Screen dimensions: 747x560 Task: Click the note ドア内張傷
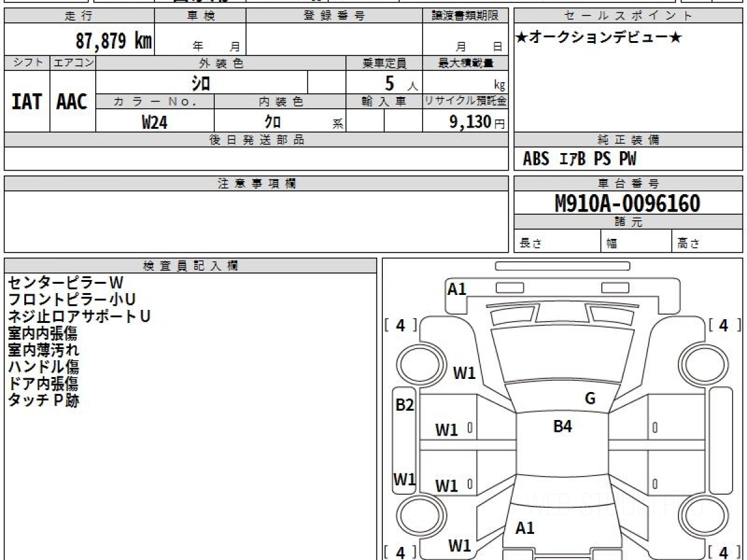coord(43,384)
